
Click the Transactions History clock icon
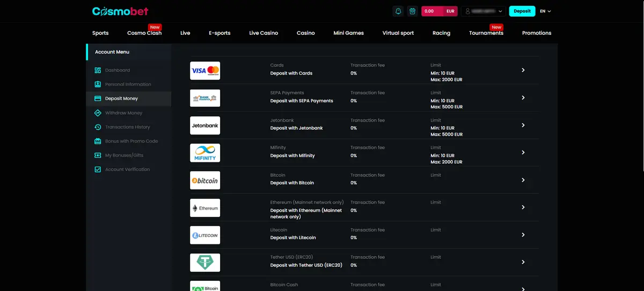tap(98, 127)
